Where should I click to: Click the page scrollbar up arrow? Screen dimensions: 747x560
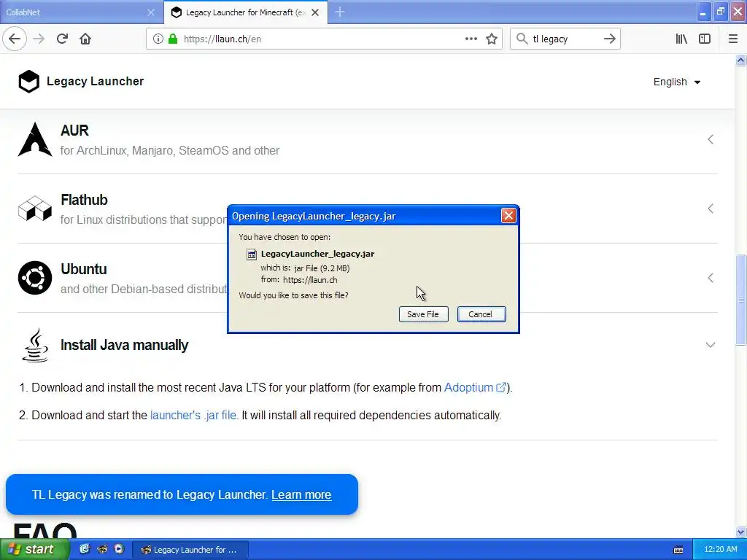pos(740,60)
